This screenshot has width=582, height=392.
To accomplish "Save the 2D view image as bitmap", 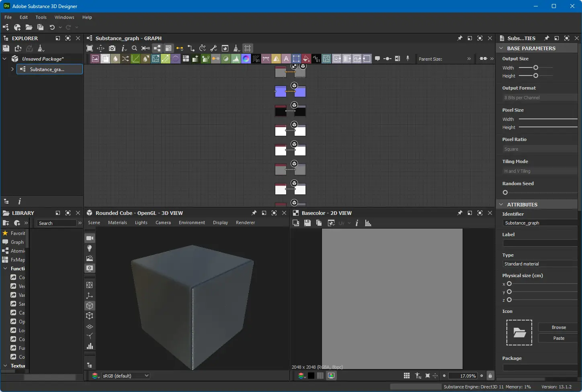I will pos(307,223).
